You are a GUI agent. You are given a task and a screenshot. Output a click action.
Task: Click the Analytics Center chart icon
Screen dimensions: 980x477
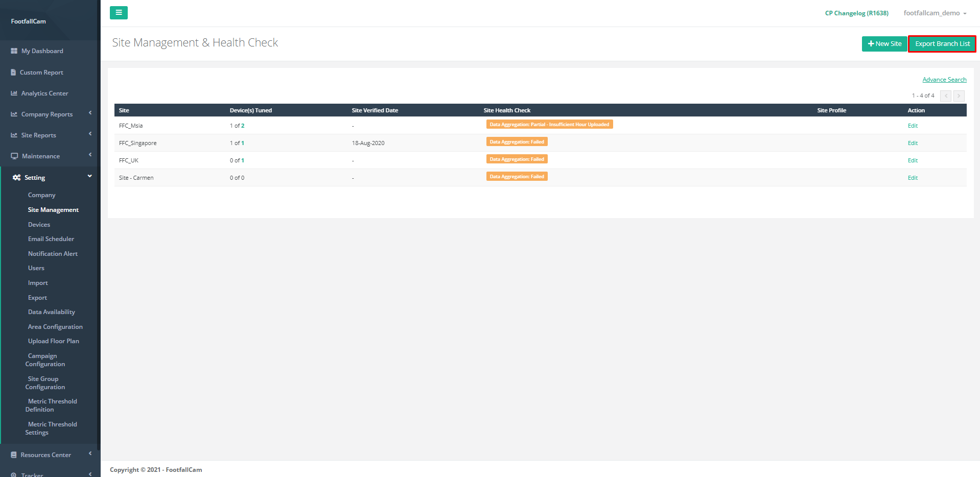[x=14, y=93]
